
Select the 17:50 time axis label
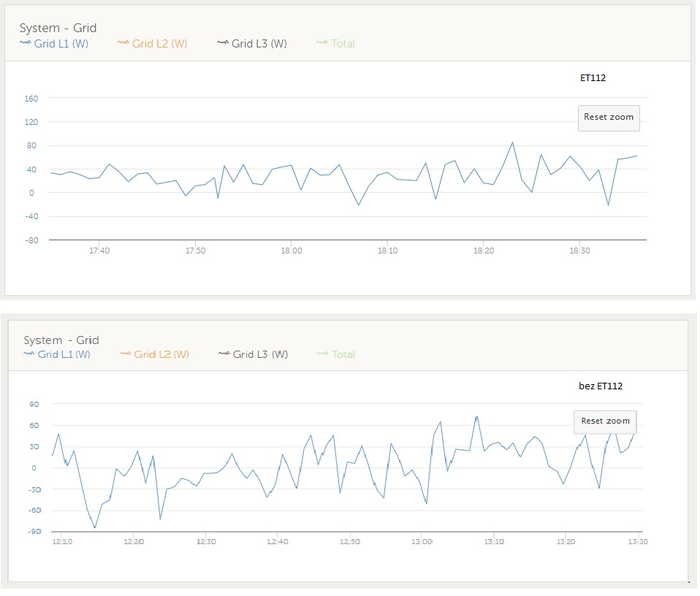coord(195,251)
